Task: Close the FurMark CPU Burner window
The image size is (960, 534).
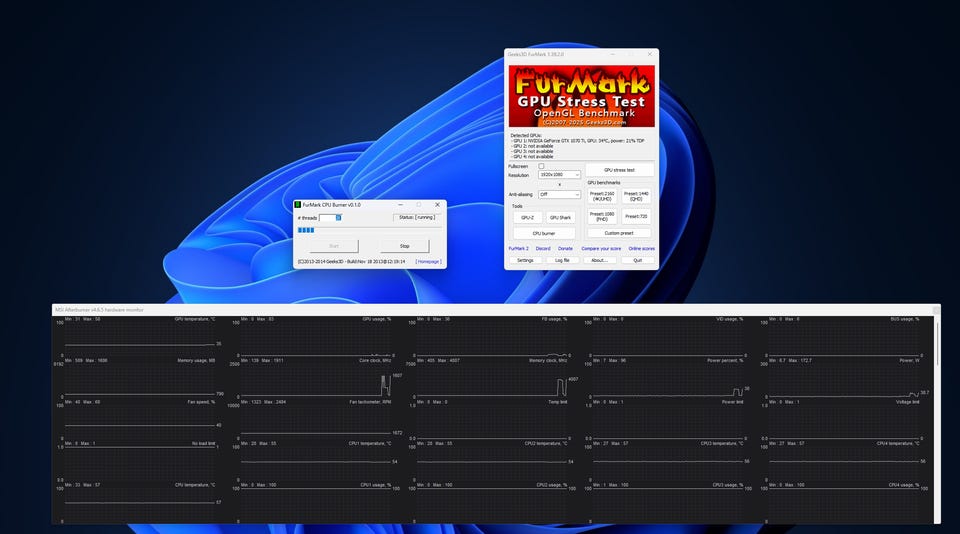Action: tap(437, 205)
